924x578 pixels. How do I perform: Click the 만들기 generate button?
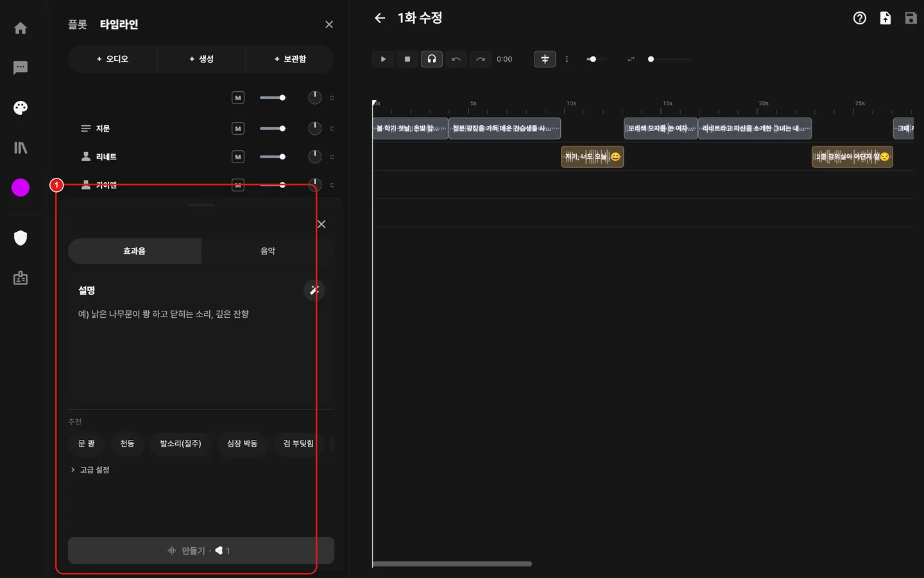pyautogui.click(x=201, y=550)
